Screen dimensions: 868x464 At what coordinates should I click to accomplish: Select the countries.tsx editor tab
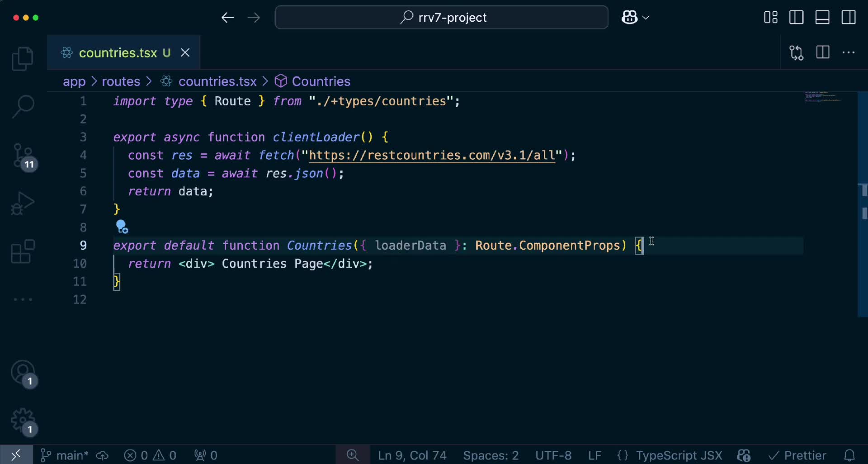pyautogui.click(x=118, y=53)
